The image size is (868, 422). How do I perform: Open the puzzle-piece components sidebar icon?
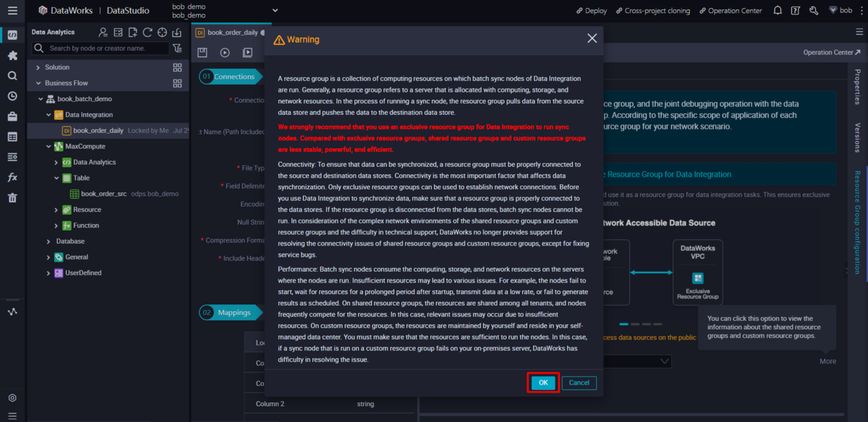[12, 55]
